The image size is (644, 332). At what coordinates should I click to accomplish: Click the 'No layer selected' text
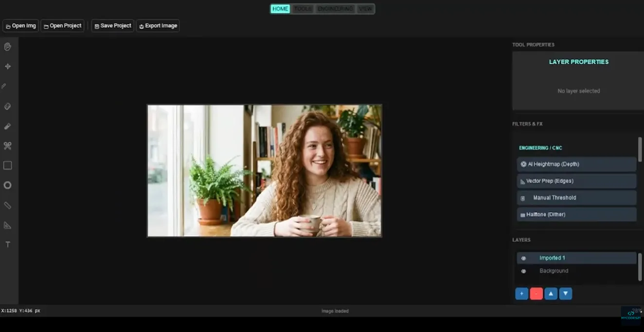pyautogui.click(x=579, y=91)
